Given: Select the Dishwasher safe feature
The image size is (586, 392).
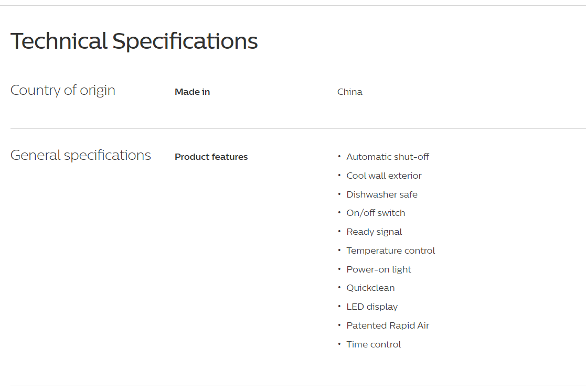Looking at the screenshot, I should (381, 194).
